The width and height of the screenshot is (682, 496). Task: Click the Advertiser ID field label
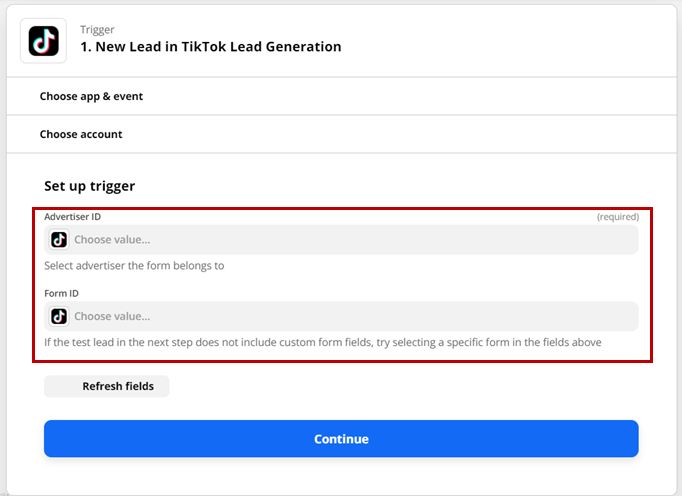click(72, 217)
